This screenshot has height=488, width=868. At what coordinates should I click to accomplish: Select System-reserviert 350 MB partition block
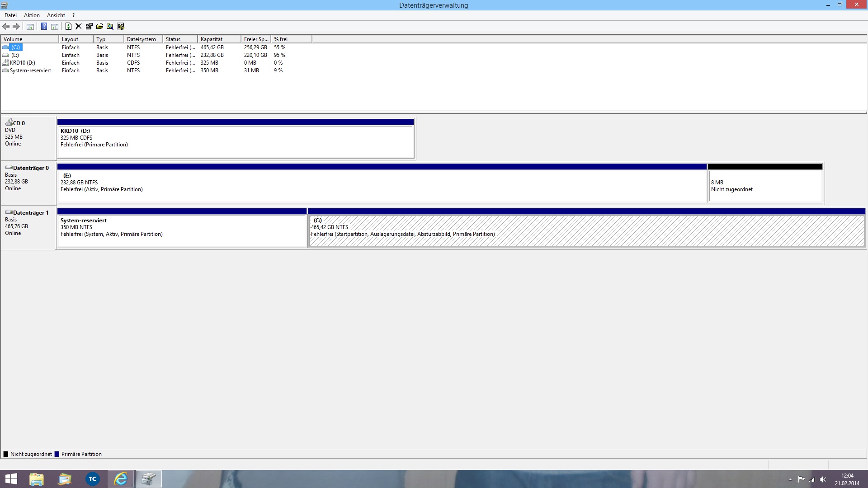182,228
